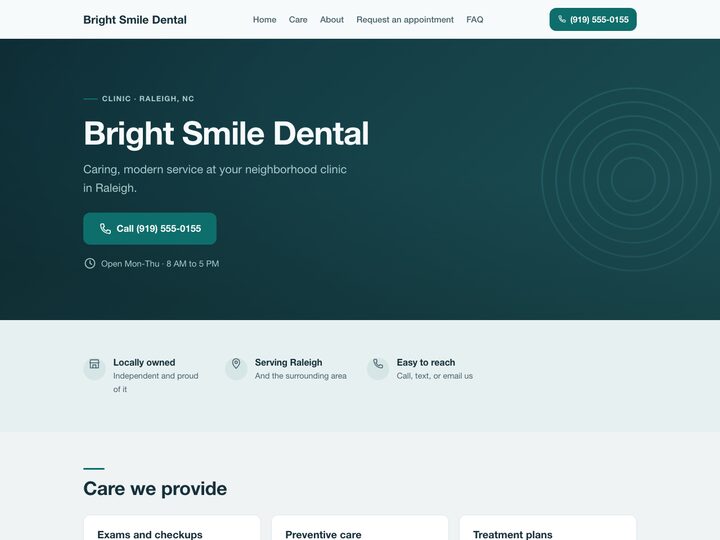Open the Exams and checkups card
Screen dimensions: 720x540
click(x=172, y=528)
